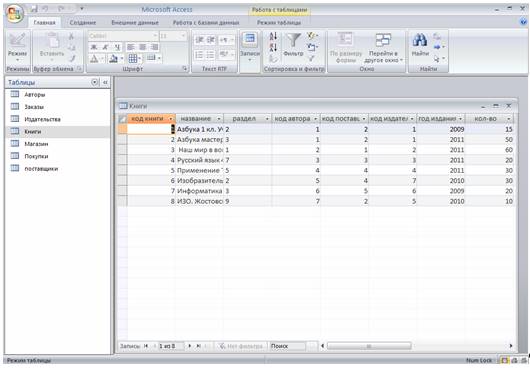The height and width of the screenshot is (368, 530).
Task: Switch to the Режим таблицы tab
Action: pyautogui.click(x=279, y=23)
